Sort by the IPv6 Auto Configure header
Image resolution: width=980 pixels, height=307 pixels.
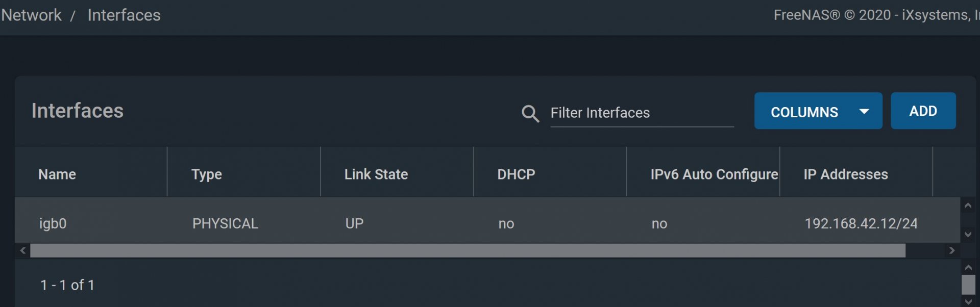tap(714, 174)
